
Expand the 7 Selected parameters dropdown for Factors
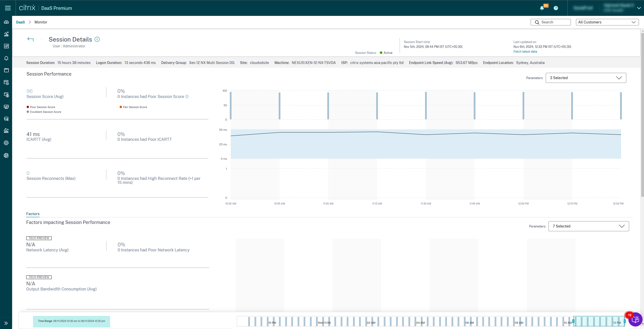pos(588,226)
